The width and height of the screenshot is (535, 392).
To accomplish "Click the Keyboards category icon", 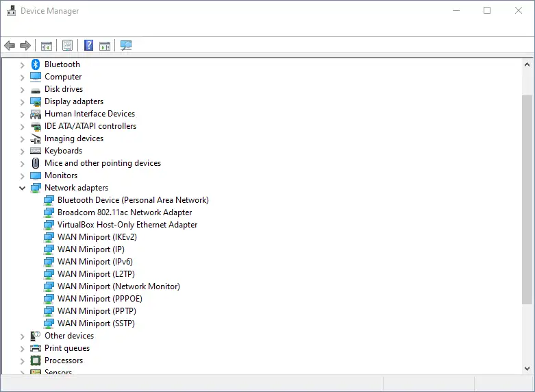I will (x=36, y=151).
